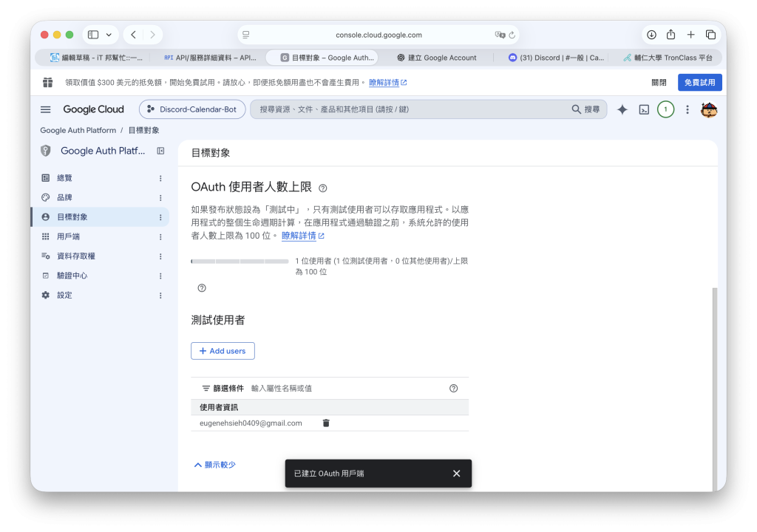Click the translate icon in the address bar
This screenshot has width=757, height=532.
(x=500, y=35)
